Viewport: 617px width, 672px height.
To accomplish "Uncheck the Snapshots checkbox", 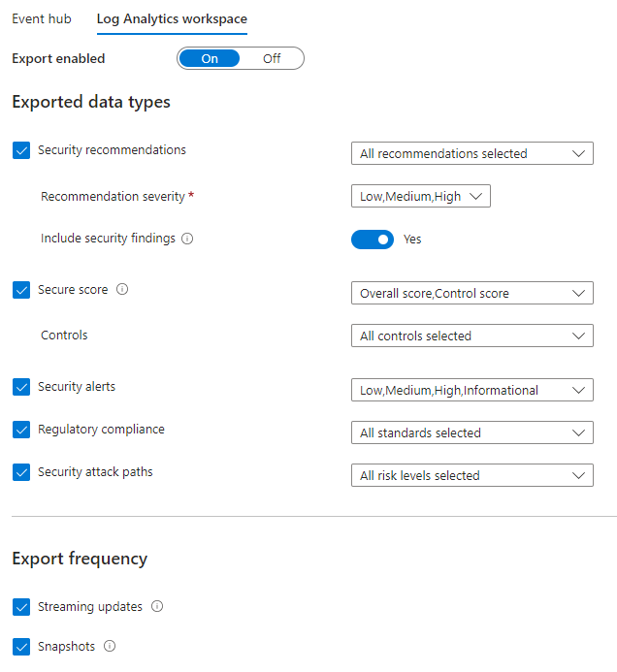I will [21, 647].
